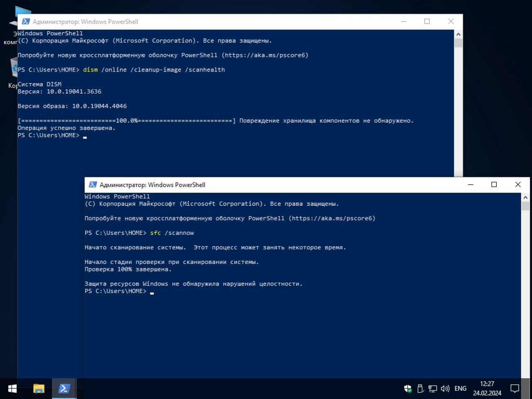Click the date 24.02.2024 in the tray

(487, 393)
